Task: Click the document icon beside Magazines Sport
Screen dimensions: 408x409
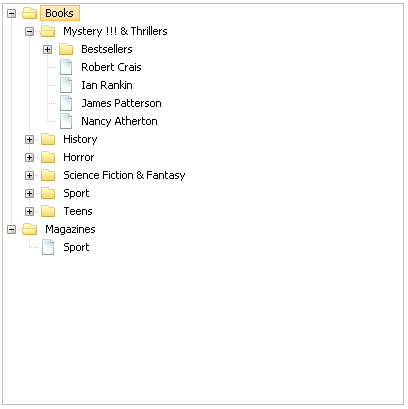Action: click(x=48, y=247)
